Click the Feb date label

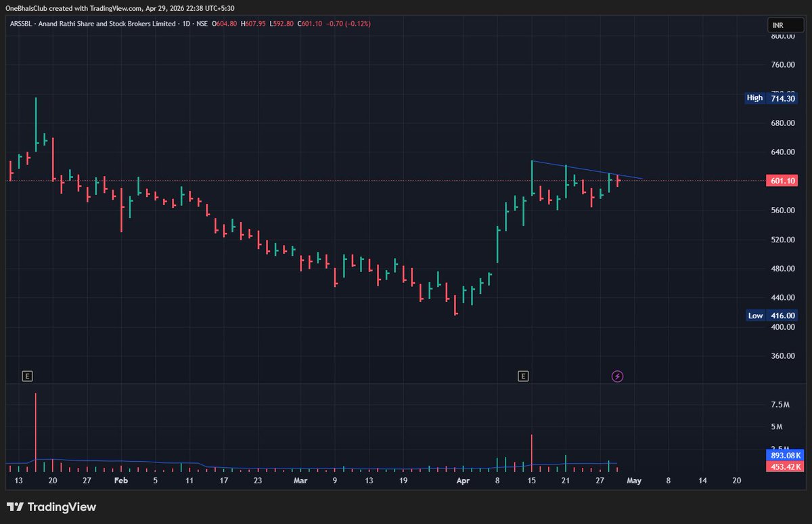point(120,481)
